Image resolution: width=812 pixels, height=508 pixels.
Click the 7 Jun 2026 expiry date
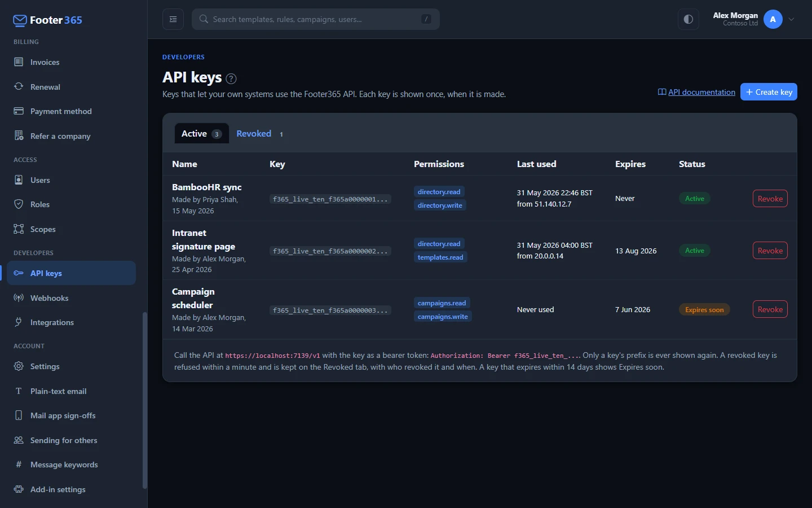point(633,310)
